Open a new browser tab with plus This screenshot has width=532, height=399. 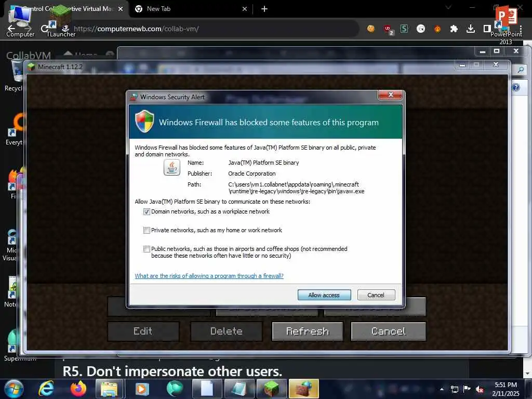coord(264,9)
